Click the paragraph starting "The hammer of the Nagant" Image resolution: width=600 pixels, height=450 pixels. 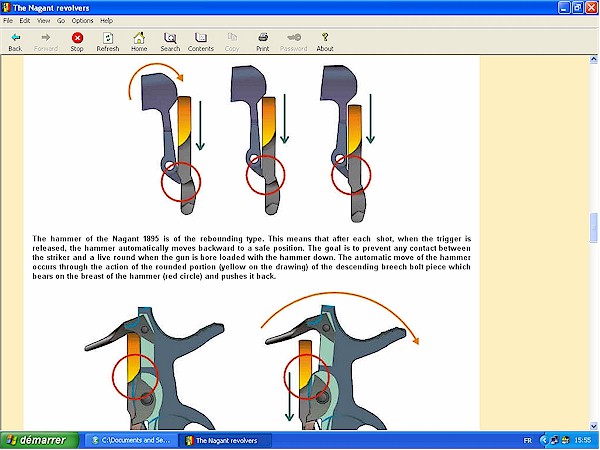(x=251, y=257)
